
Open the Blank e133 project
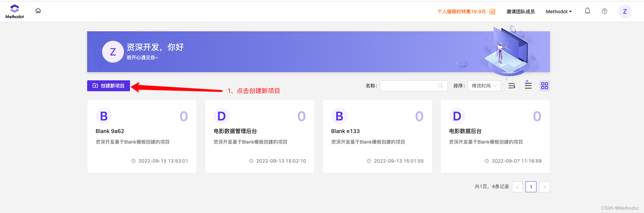point(377,136)
